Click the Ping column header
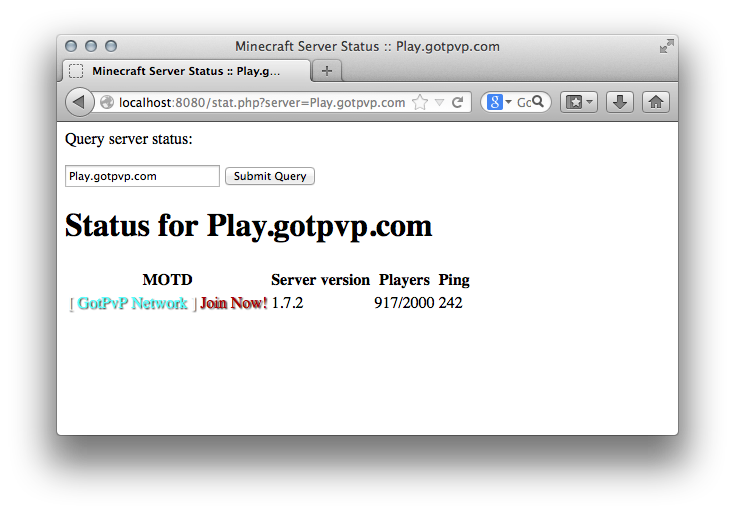Viewport: 735px width, 514px height. [454, 280]
